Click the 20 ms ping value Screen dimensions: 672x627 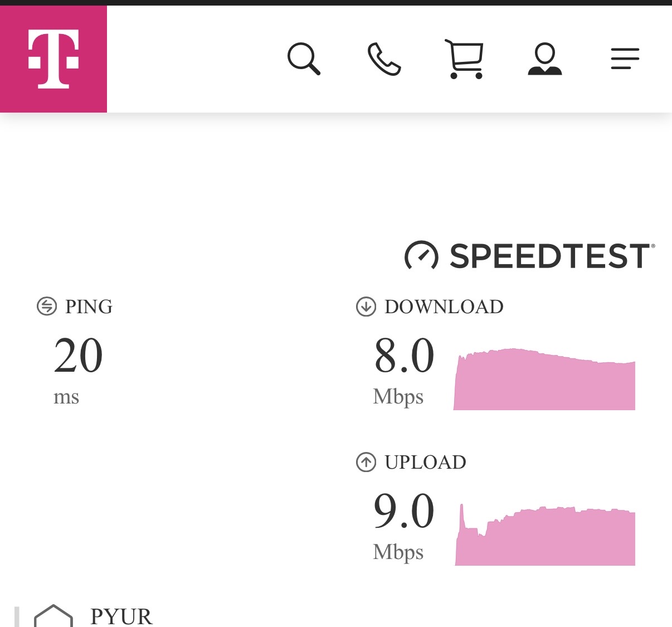click(78, 357)
